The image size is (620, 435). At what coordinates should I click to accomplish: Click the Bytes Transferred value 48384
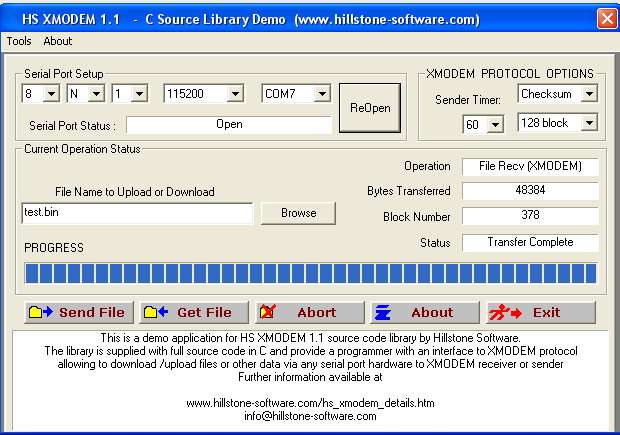coord(530,191)
